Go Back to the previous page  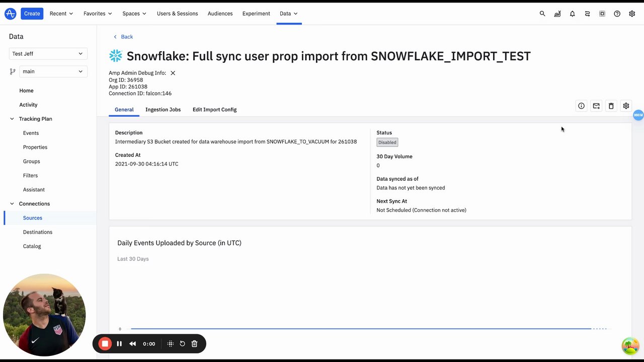[123, 37]
